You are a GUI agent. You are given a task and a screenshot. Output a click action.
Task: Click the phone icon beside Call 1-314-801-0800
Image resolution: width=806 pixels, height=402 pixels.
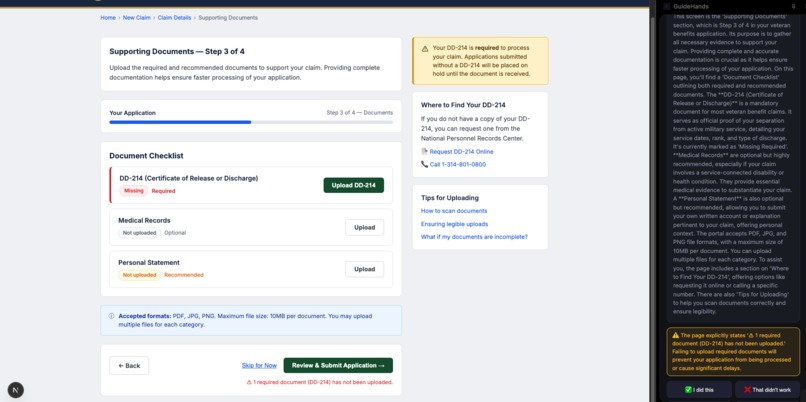pos(425,165)
